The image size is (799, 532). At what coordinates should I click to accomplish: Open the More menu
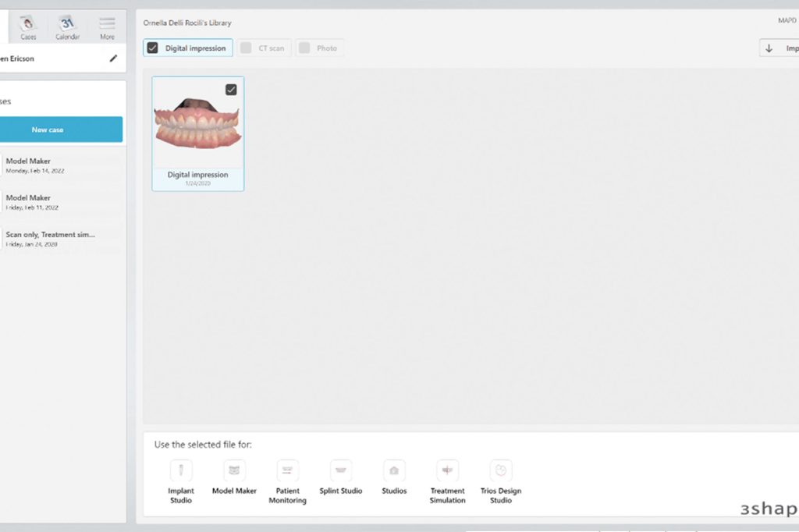pyautogui.click(x=107, y=26)
